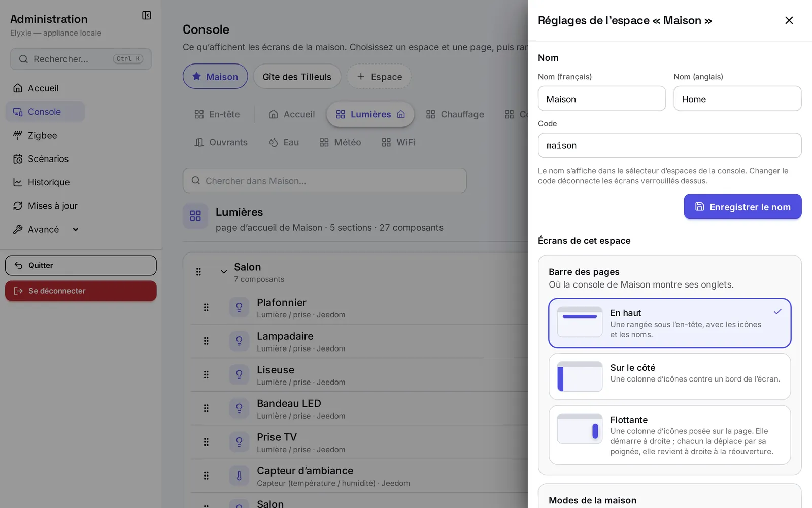Select the Sur le côté page bar option
The image size is (812, 508).
pos(670,376)
